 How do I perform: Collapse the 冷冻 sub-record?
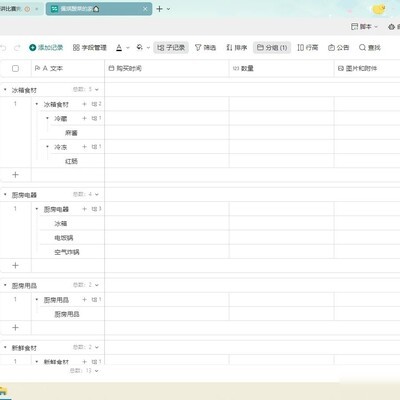coord(47,147)
